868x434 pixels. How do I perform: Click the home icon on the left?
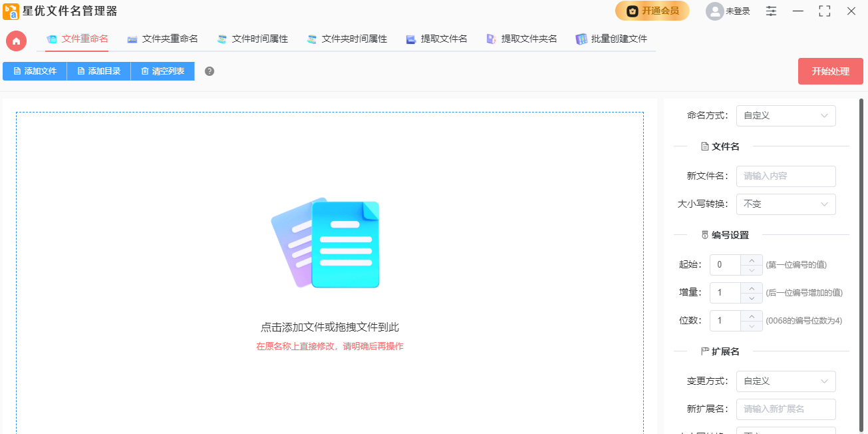point(16,41)
